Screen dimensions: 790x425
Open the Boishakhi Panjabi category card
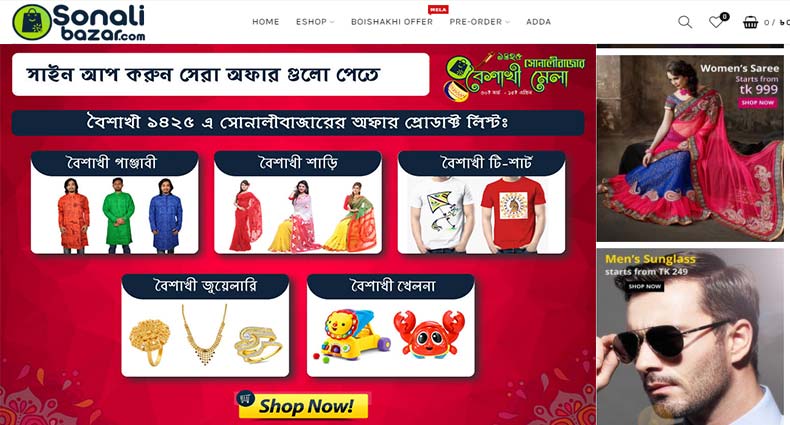(x=115, y=202)
